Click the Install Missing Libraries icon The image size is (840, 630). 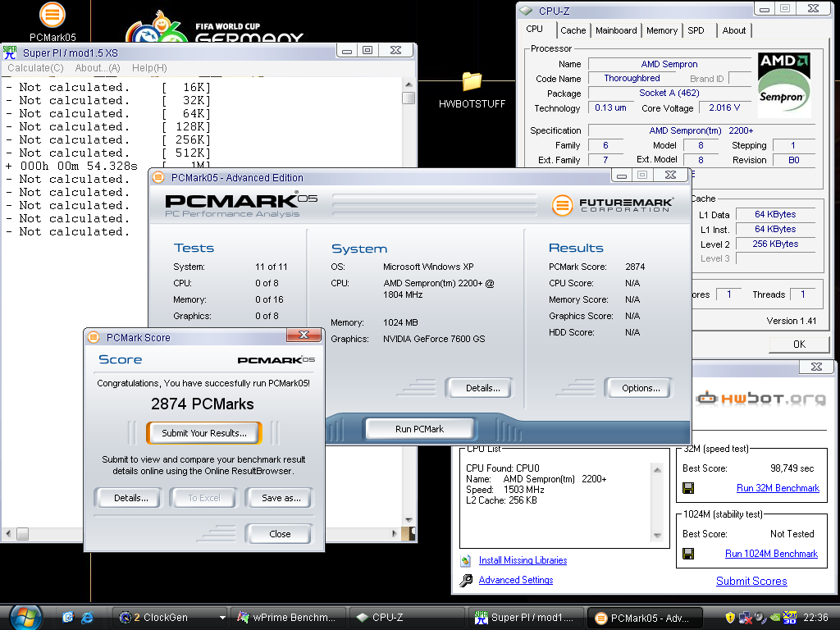(466, 560)
